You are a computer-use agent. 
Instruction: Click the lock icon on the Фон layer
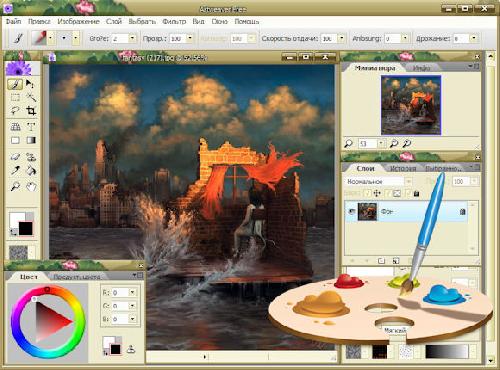pyautogui.click(x=462, y=211)
